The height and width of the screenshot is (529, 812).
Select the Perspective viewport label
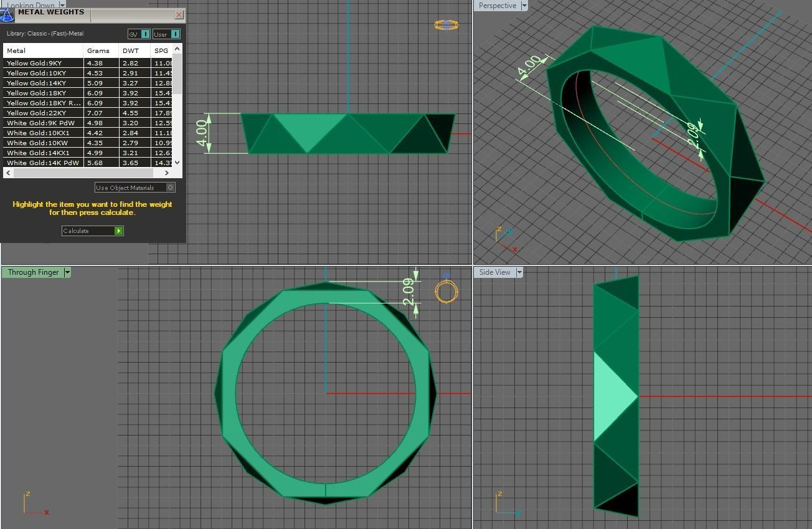coord(497,6)
